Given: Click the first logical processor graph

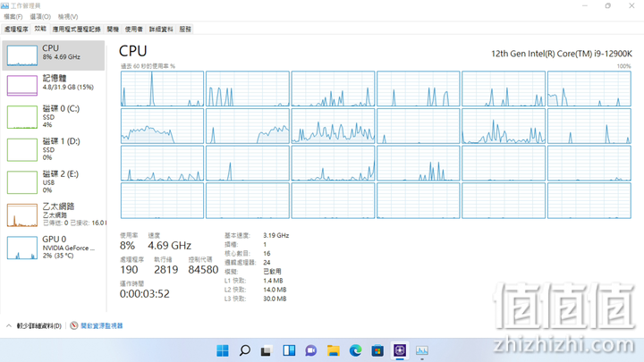Looking at the screenshot, I should 162,88.
